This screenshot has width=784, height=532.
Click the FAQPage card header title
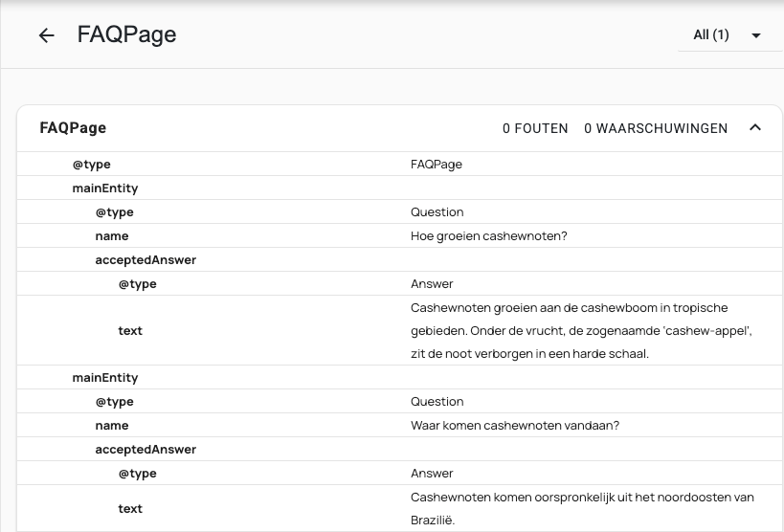coord(73,128)
